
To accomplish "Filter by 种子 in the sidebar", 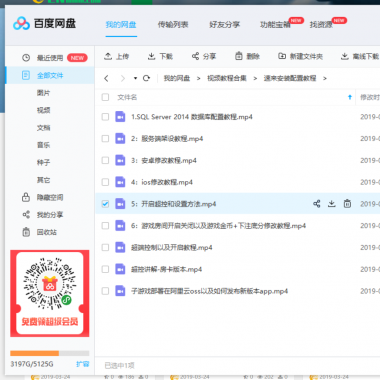I will [43, 163].
